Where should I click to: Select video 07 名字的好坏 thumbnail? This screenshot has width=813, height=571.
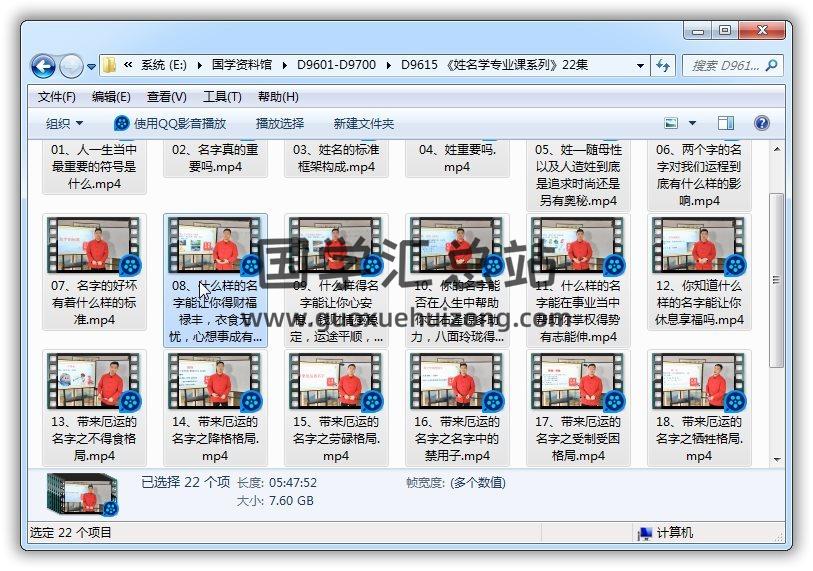(96, 246)
